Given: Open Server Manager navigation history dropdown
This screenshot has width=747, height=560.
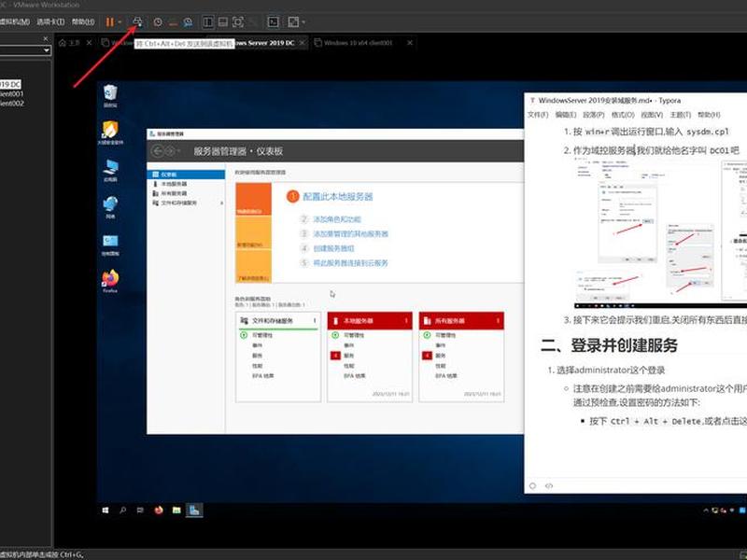Looking at the screenshot, I should (x=178, y=151).
